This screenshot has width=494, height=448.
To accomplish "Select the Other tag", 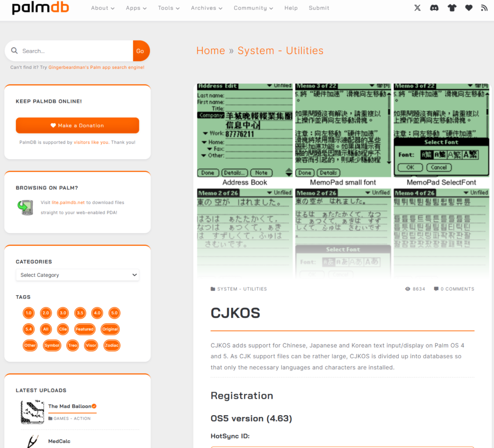I will (x=30, y=345).
